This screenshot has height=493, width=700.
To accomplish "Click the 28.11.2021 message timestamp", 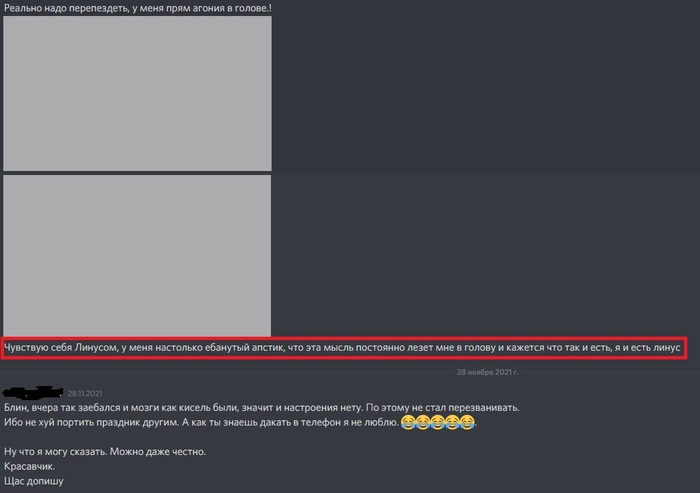I will [x=85, y=393].
